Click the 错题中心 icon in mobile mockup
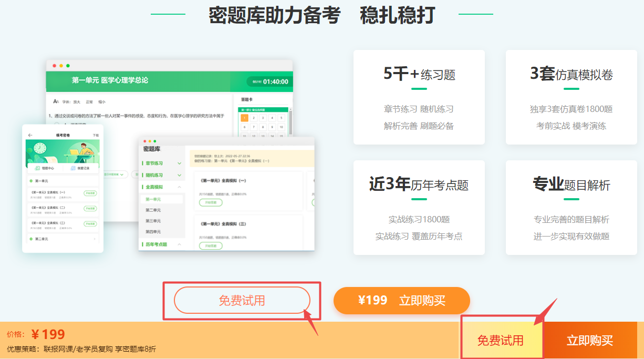Viewport: 644px width, 359px height. click(x=37, y=168)
